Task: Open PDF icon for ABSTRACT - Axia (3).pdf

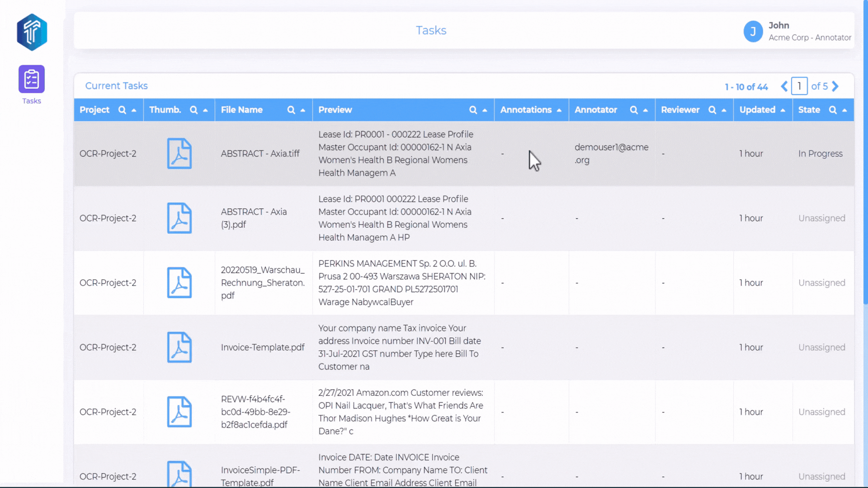Action: (179, 218)
